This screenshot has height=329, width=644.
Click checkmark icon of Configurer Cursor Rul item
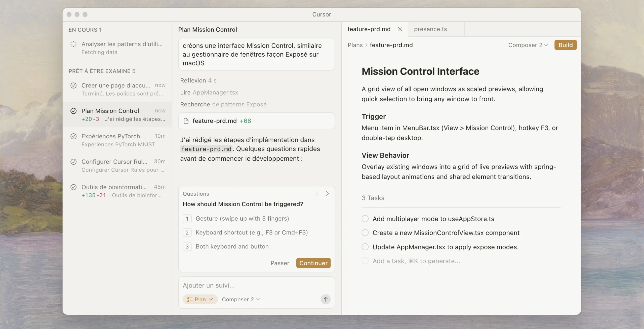[x=73, y=162]
